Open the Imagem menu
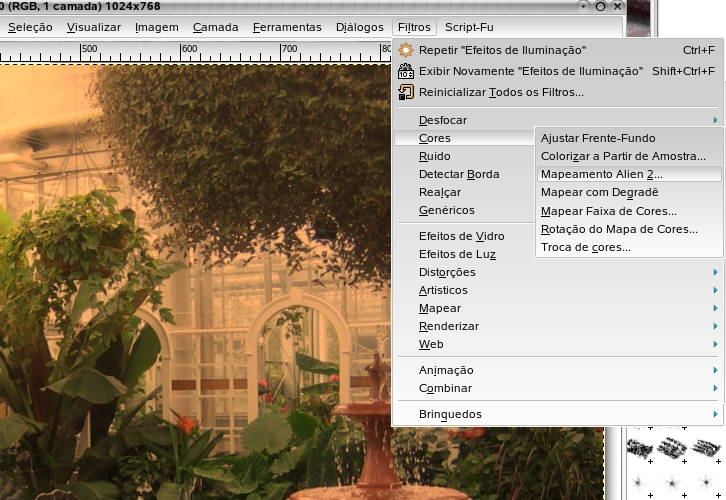The image size is (726, 500). tap(156, 27)
